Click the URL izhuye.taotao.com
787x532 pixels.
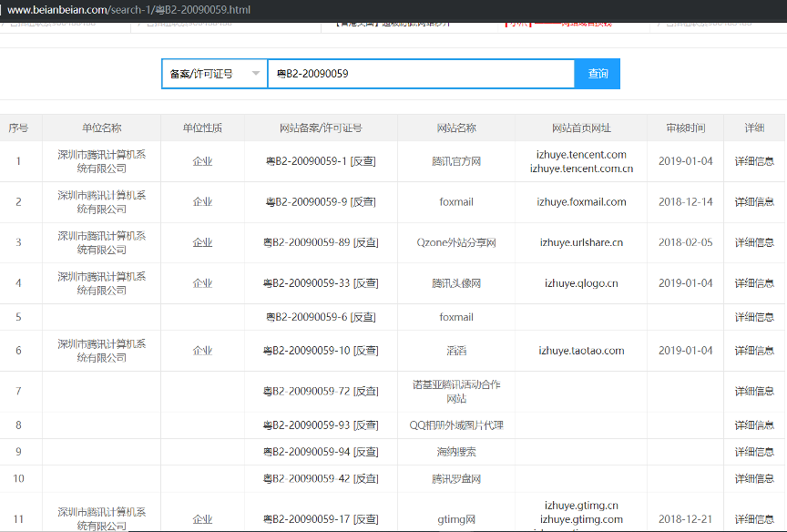[x=581, y=351]
